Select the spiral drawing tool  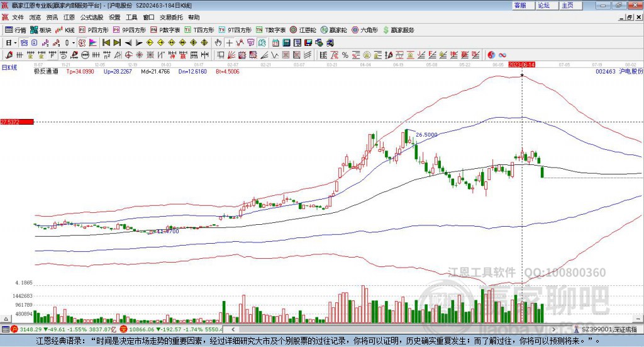[x=64, y=55]
